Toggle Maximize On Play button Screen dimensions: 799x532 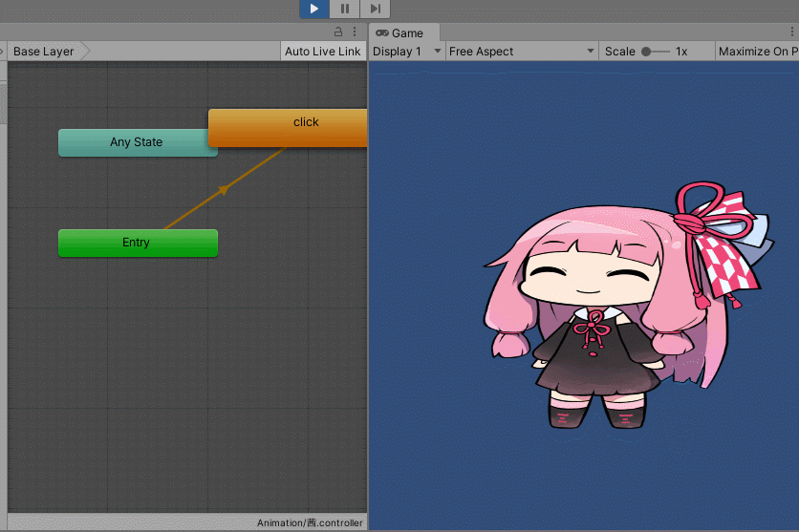pyautogui.click(x=757, y=52)
